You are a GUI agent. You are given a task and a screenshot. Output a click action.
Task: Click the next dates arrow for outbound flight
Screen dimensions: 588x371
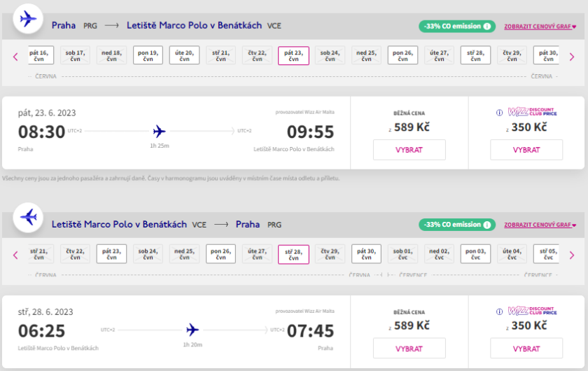tap(572, 57)
